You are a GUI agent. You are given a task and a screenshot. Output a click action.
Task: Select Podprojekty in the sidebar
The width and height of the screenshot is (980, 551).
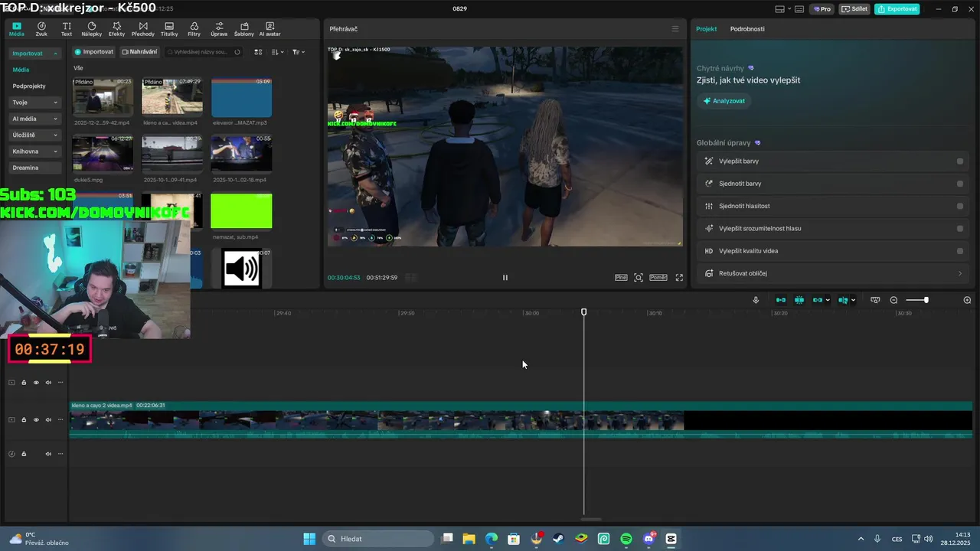[x=29, y=86]
